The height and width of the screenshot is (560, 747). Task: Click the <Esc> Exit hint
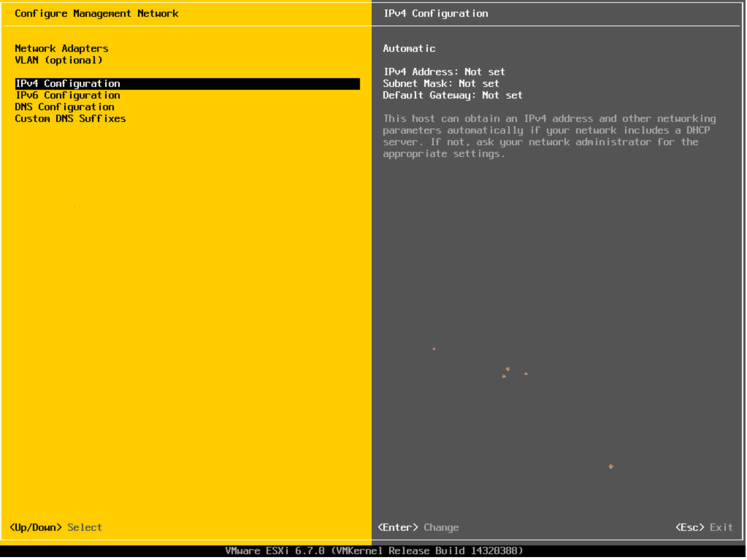click(703, 528)
